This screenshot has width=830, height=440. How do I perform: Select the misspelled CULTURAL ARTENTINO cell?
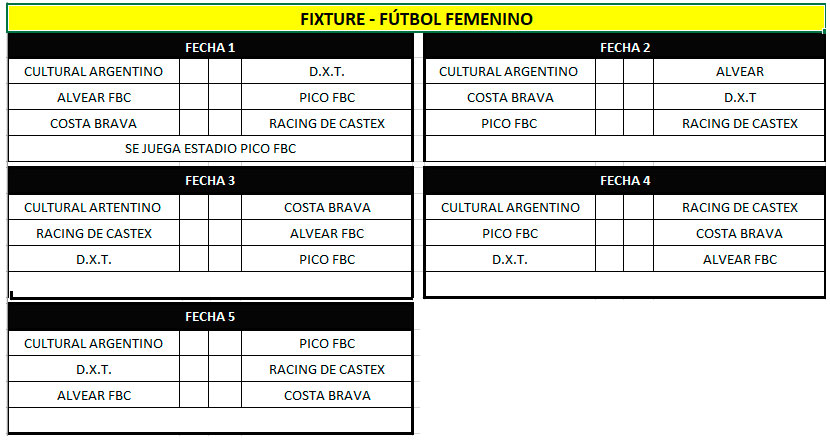point(93,207)
